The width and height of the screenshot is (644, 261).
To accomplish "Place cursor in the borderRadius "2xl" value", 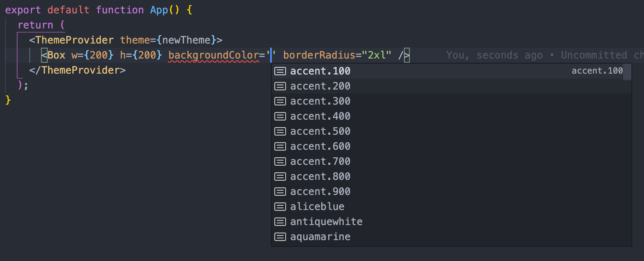I will point(377,55).
